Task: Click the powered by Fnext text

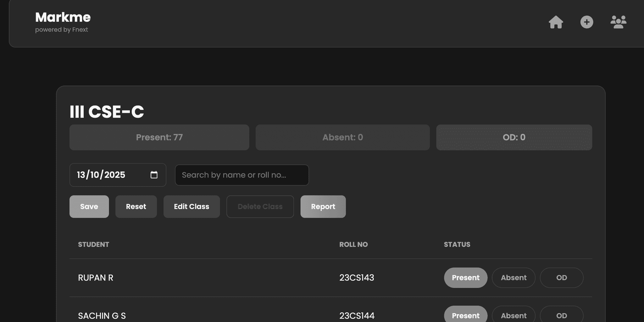Action: [x=62, y=30]
